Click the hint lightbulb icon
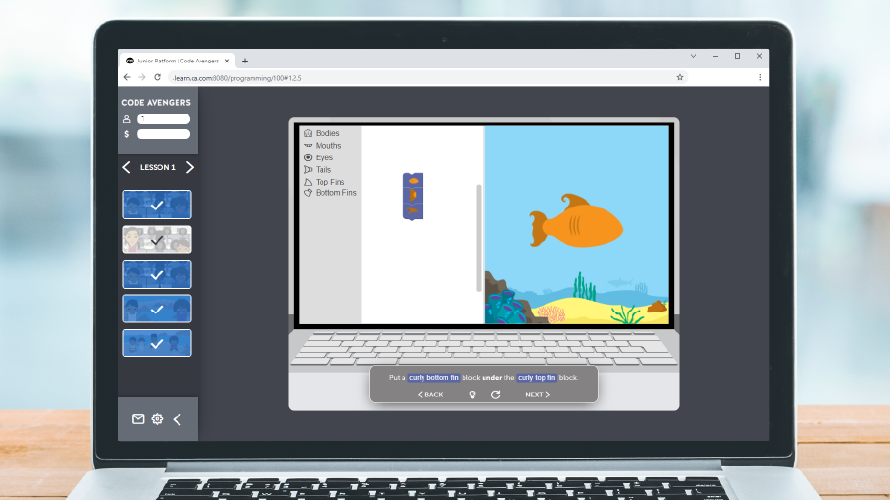The height and width of the screenshot is (500, 890). pyautogui.click(x=472, y=395)
